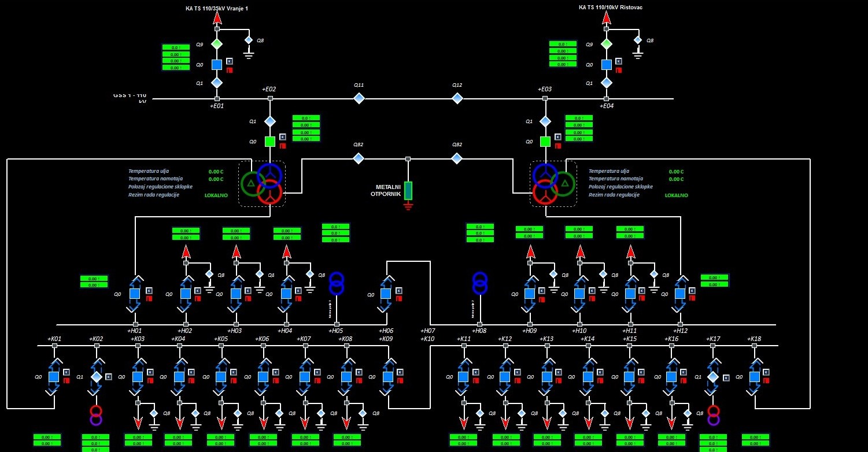Viewport: 868px width, 452px height.
Task: Open right three-winding power transformer symbol
Action: (553, 183)
